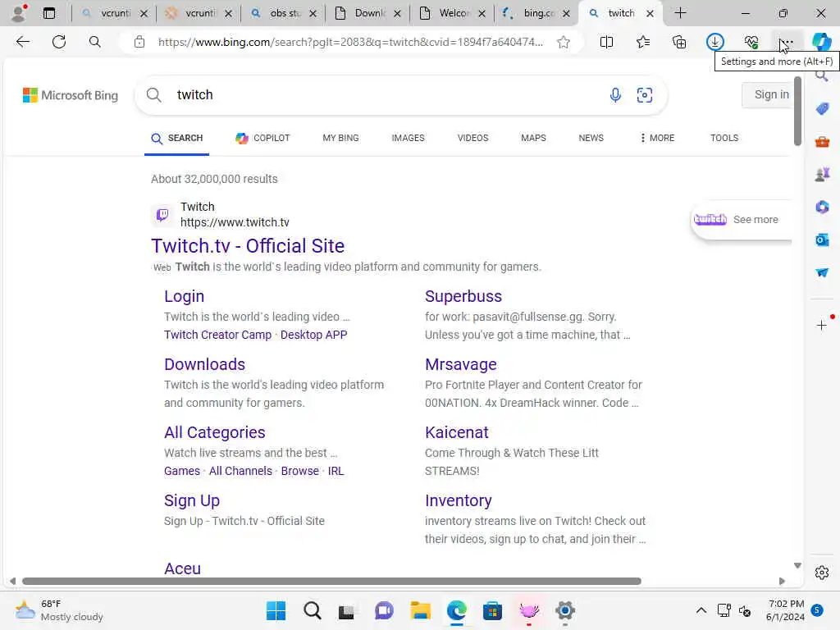
Task: Click the Microsoft Bing logo
Action: click(71, 95)
